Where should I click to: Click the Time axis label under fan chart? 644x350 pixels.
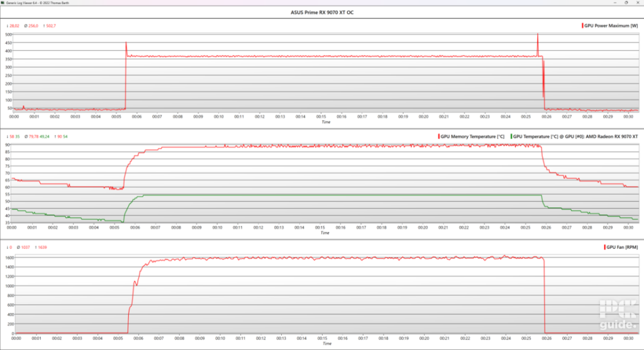(x=325, y=344)
